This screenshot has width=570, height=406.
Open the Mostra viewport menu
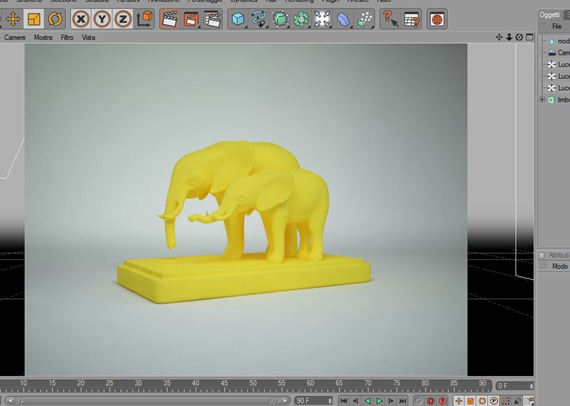tap(43, 37)
